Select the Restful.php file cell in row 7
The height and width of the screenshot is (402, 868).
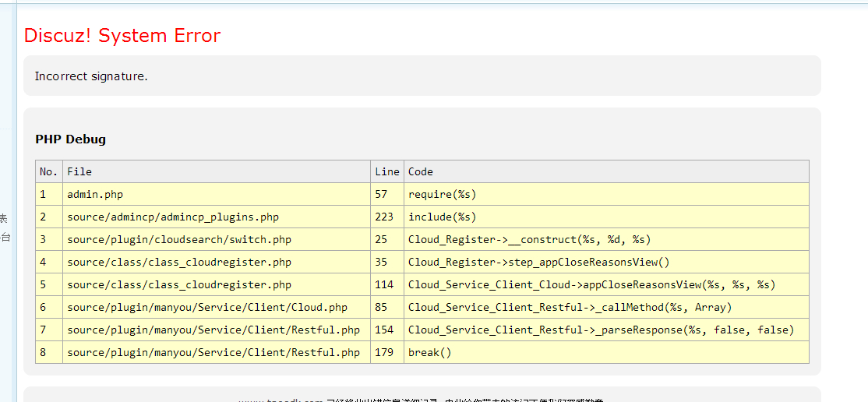[x=217, y=330]
